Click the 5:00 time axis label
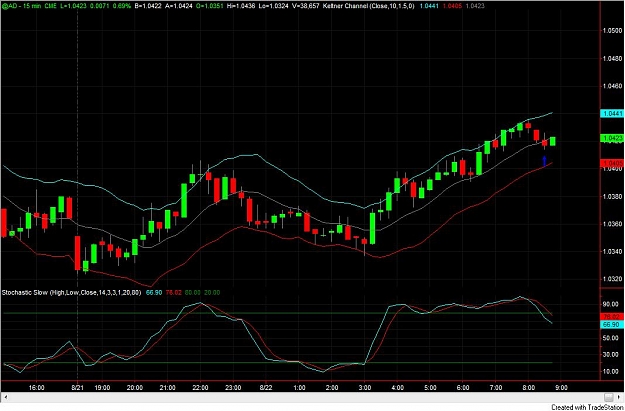Screen dimensions: 625x411 pos(430,387)
